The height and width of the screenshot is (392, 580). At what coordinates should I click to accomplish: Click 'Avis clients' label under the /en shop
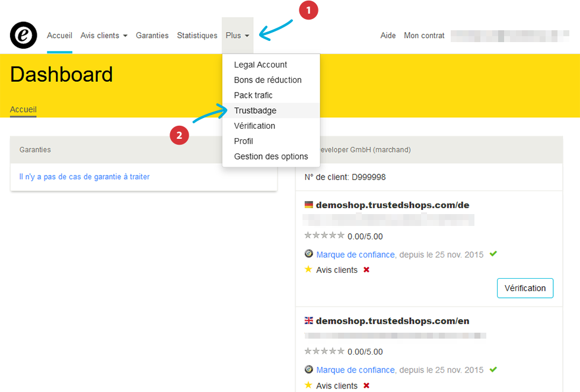tap(337, 385)
